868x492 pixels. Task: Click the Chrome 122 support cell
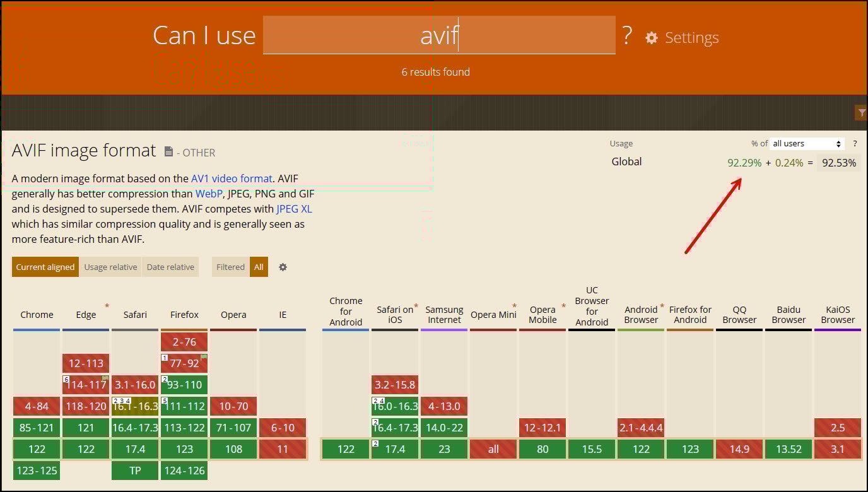36,449
